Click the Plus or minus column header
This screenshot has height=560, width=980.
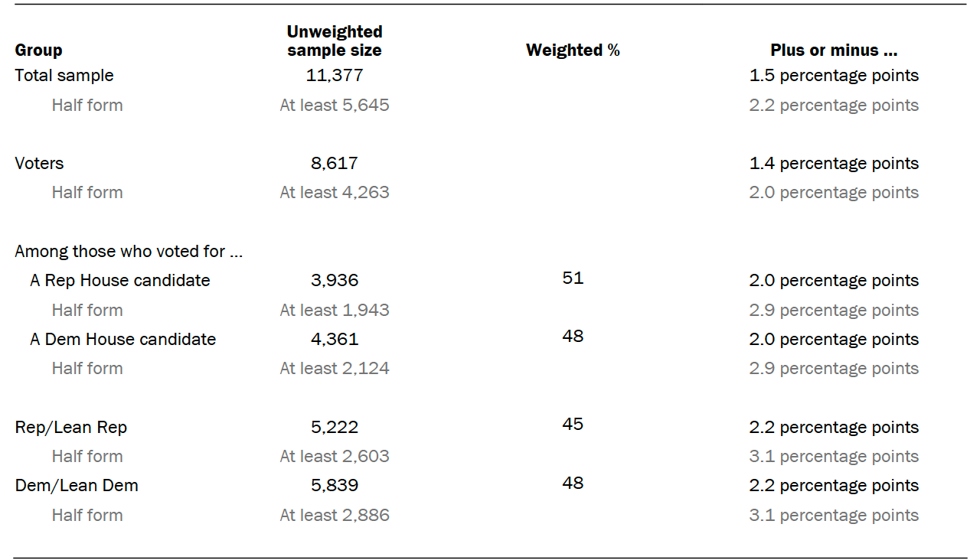click(x=834, y=50)
